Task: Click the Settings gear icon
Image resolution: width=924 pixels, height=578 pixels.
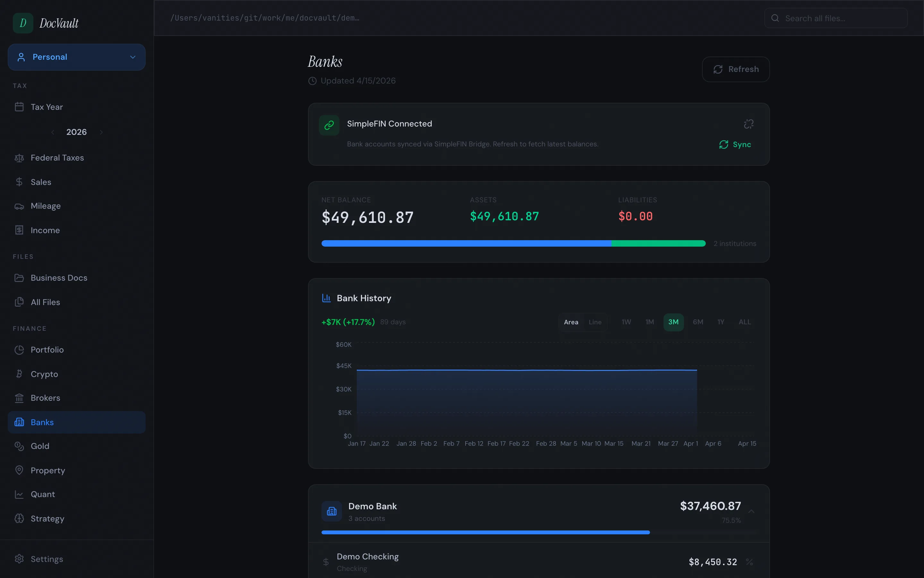Action: (19, 559)
